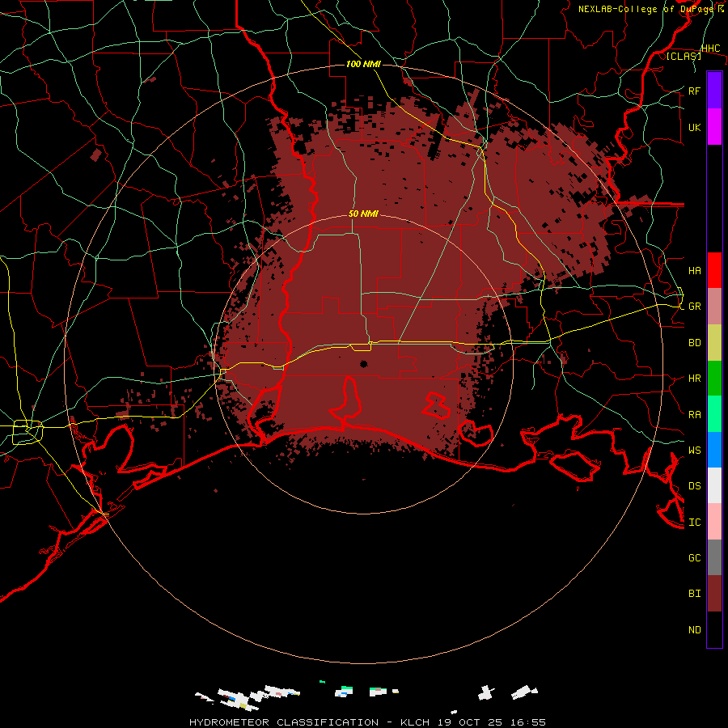Select the HA label in the legend

[694, 270]
